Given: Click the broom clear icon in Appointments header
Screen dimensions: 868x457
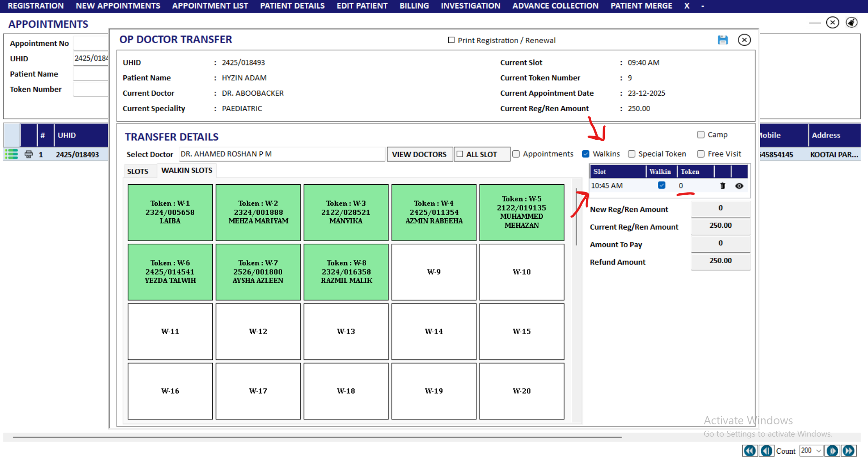Looking at the screenshot, I should (x=852, y=23).
